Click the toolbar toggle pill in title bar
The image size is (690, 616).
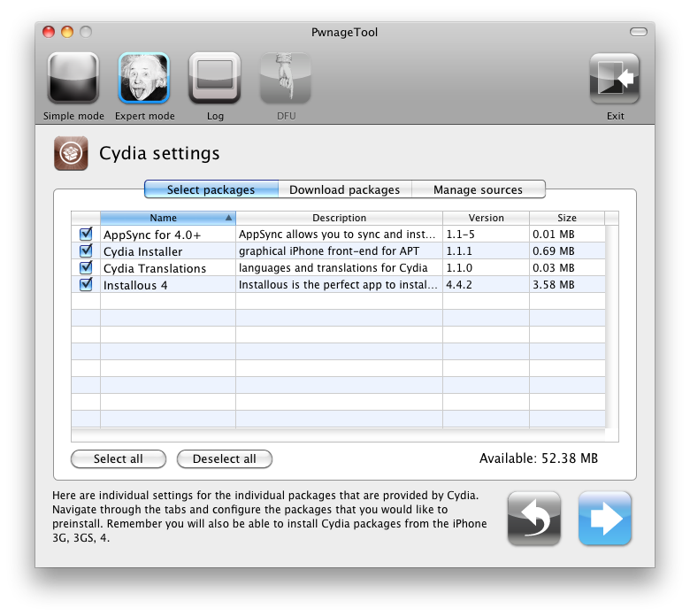pos(638,32)
